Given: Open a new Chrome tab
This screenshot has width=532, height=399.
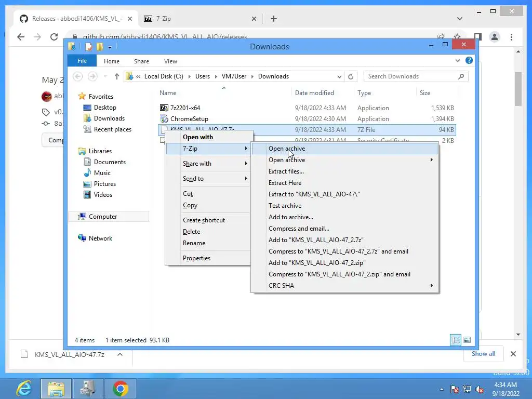Looking at the screenshot, I should coord(274,19).
